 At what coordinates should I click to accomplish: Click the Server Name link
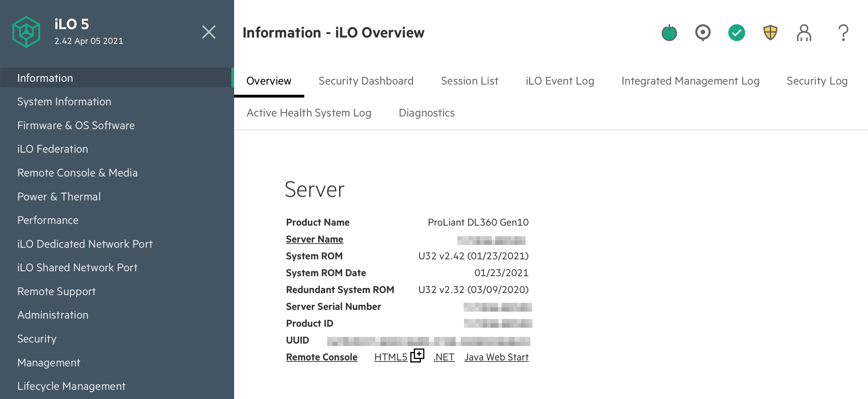pos(314,239)
